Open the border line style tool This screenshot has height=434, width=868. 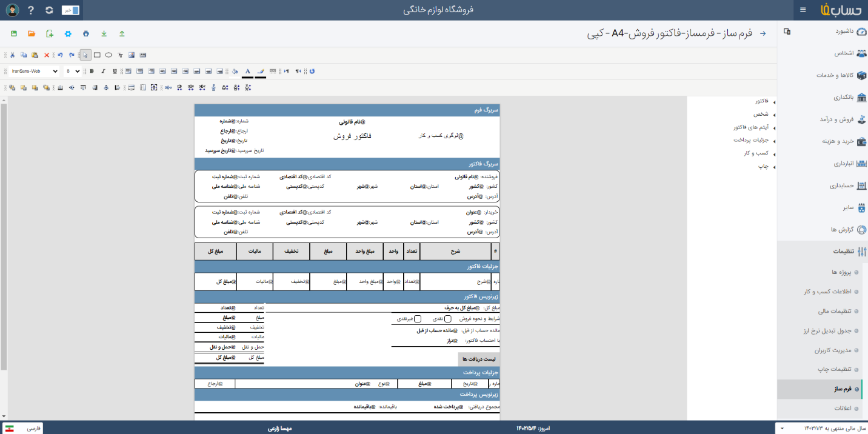(273, 72)
